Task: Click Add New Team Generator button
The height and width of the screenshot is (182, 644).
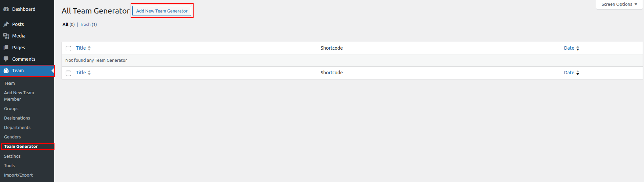Action: tap(162, 11)
